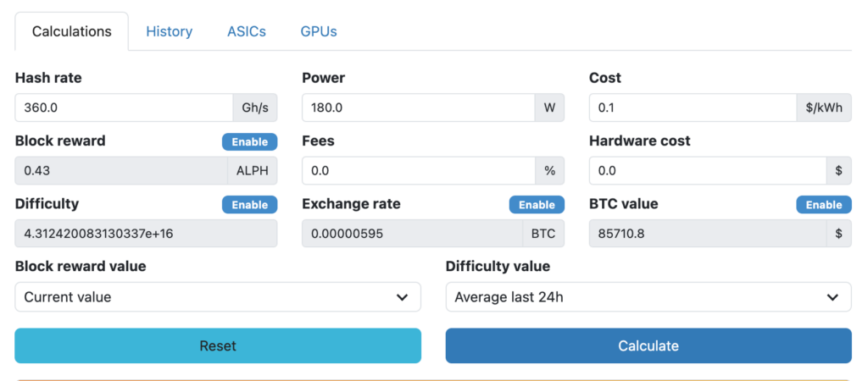Expand the Difficulty value dropdown
This screenshot has height=381, width=868.
pos(648,297)
